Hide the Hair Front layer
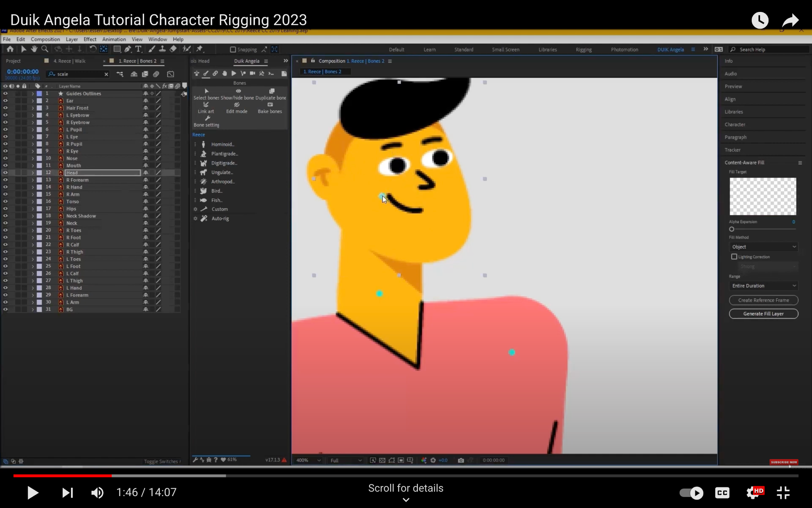 pyautogui.click(x=5, y=108)
